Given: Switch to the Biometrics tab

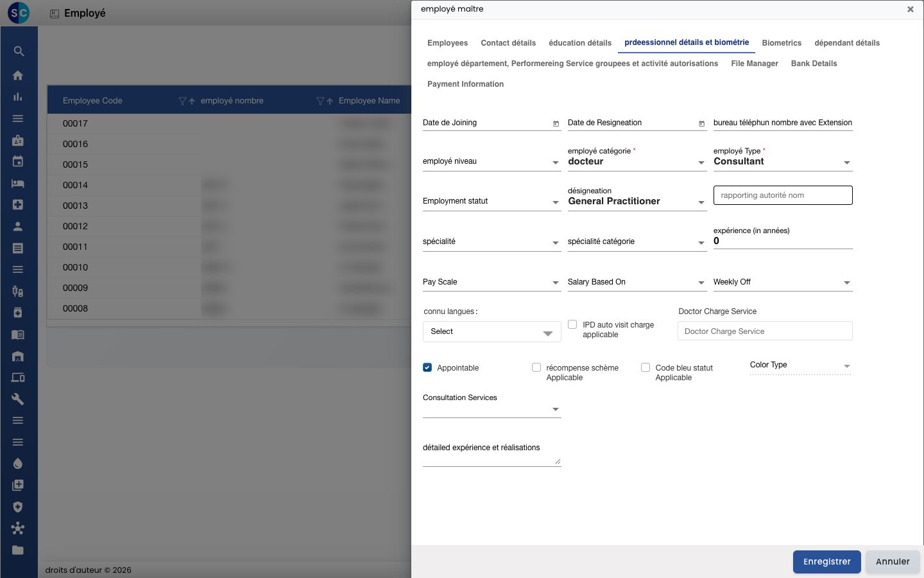Looking at the screenshot, I should (782, 43).
